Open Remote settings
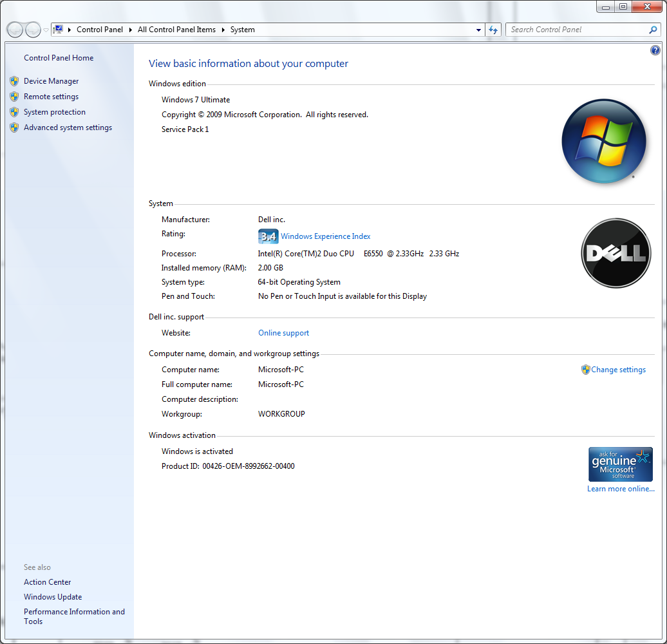Screen dimensions: 667x644 click(51, 97)
